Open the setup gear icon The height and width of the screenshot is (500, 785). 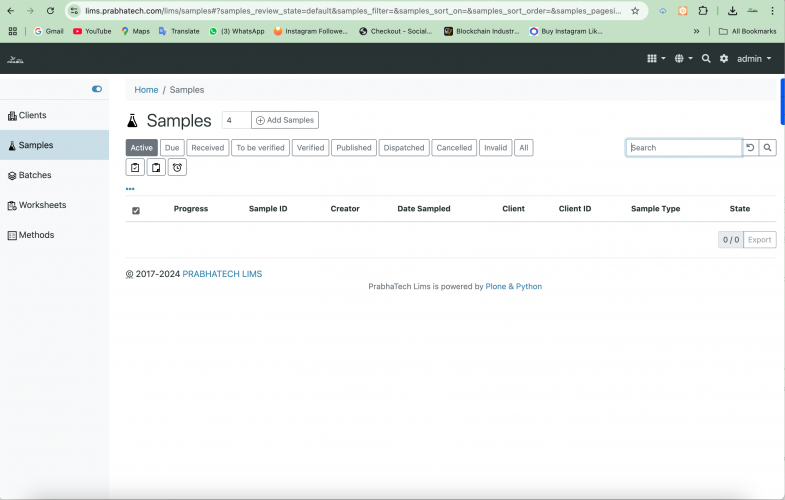[x=724, y=59]
